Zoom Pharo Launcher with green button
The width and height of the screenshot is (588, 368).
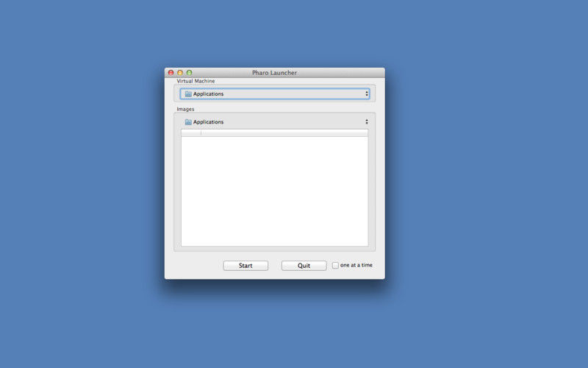point(190,72)
